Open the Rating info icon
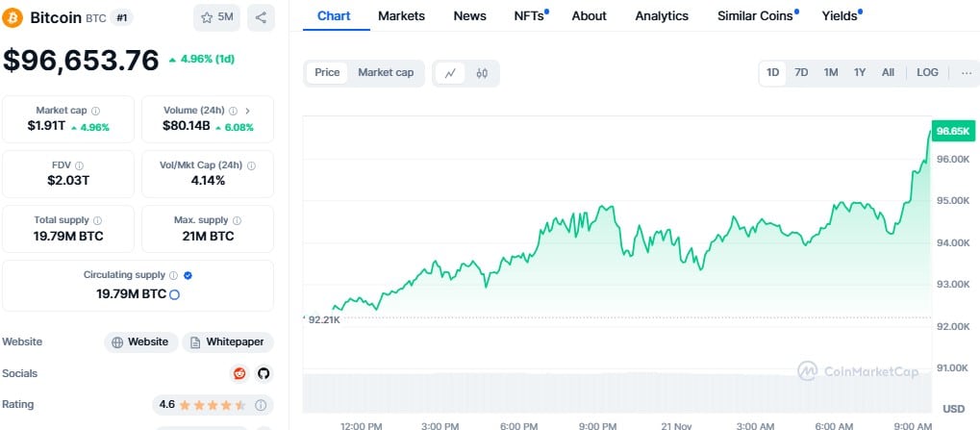The width and height of the screenshot is (980, 430). (x=261, y=405)
